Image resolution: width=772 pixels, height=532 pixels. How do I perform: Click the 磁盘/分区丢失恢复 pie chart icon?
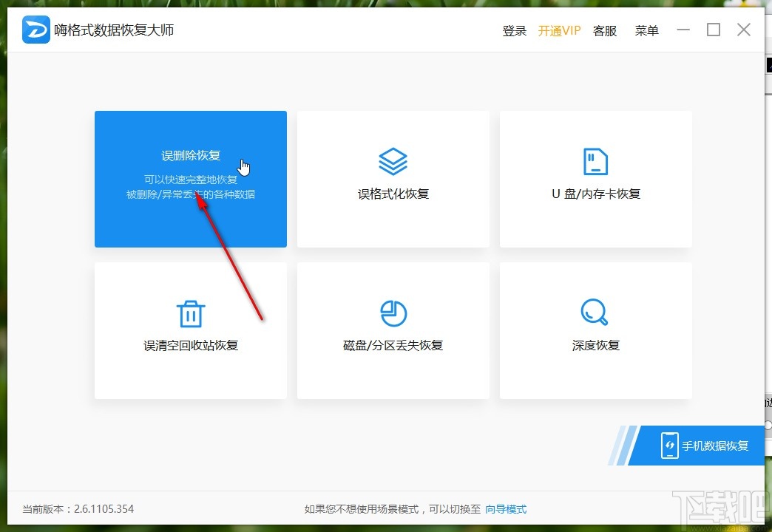393,313
